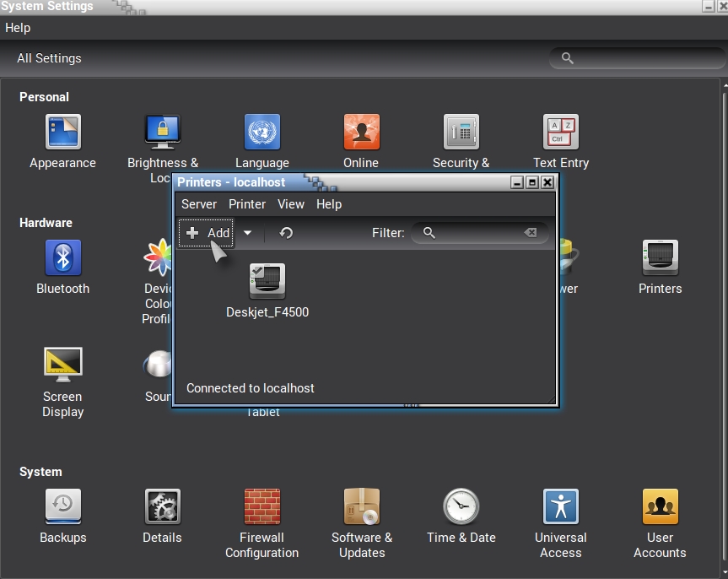Open the Help menu of System Settings
728x579 pixels.
[18, 28]
